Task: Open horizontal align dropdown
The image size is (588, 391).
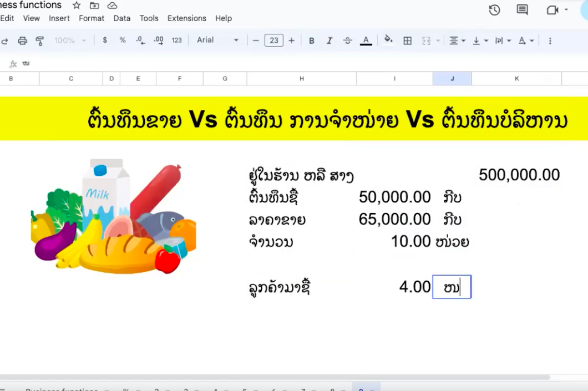Action: pyautogui.click(x=457, y=40)
